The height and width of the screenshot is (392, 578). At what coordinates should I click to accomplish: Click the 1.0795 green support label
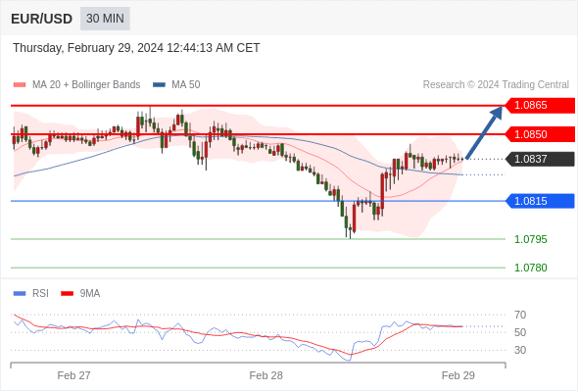coord(531,240)
